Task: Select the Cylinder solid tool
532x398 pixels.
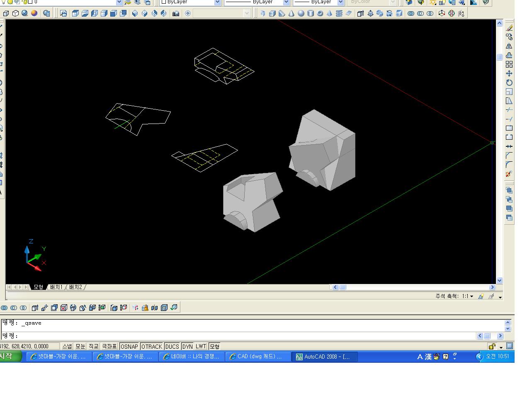Action: (x=311, y=13)
